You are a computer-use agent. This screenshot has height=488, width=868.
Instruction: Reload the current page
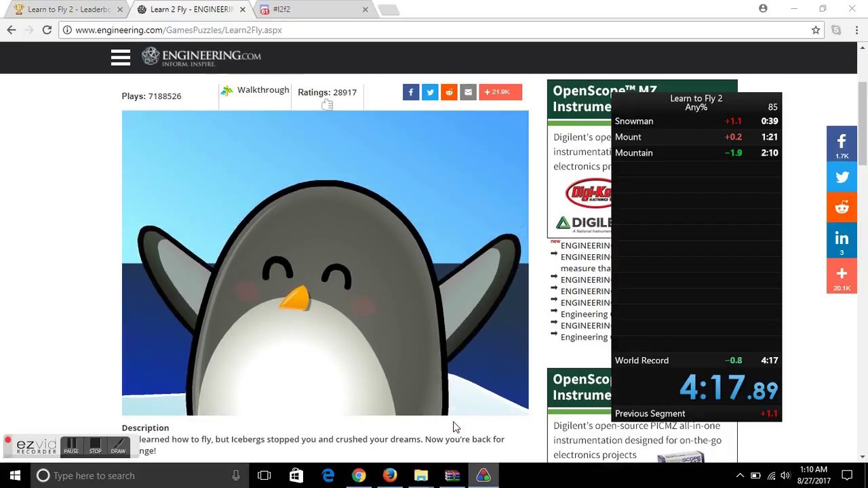coord(47,30)
